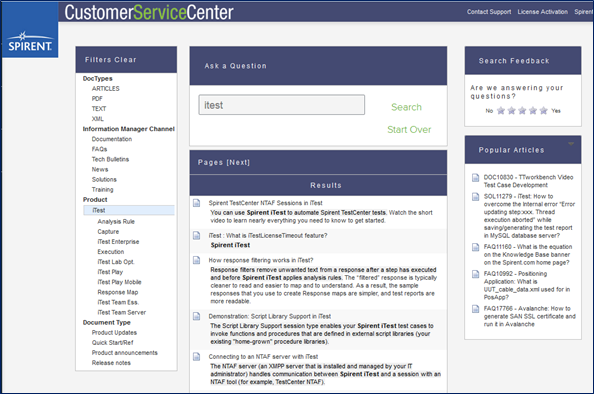The image size is (594, 394).
Task: Select Response Map sub-filter
Action: 117,292
